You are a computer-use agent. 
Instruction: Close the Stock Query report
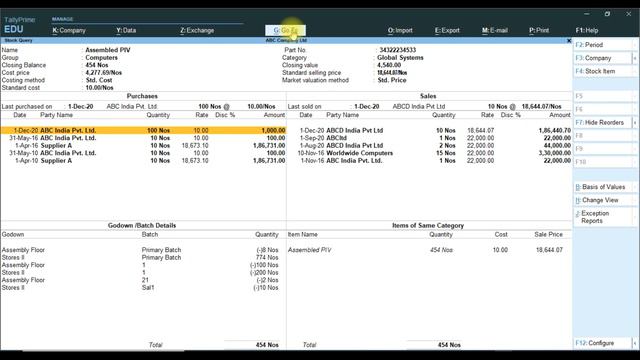tap(569, 40)
